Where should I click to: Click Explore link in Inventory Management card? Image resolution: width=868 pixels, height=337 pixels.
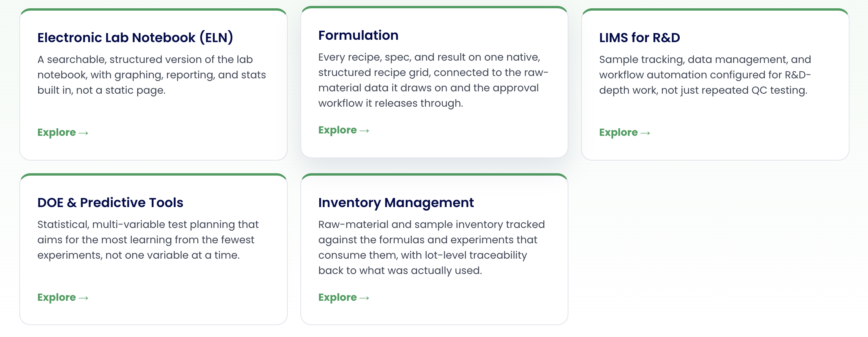(x=344, y=298)
